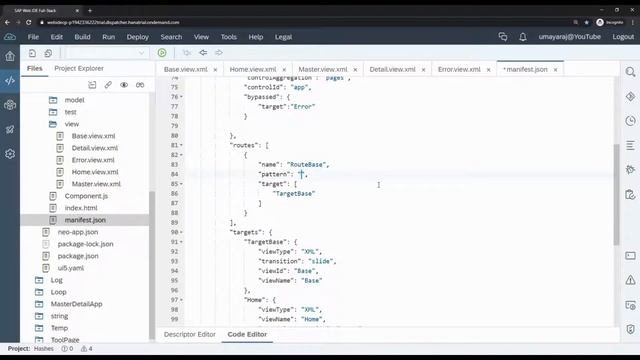
Task: Run the project with green play button
Action: [162, 53]
